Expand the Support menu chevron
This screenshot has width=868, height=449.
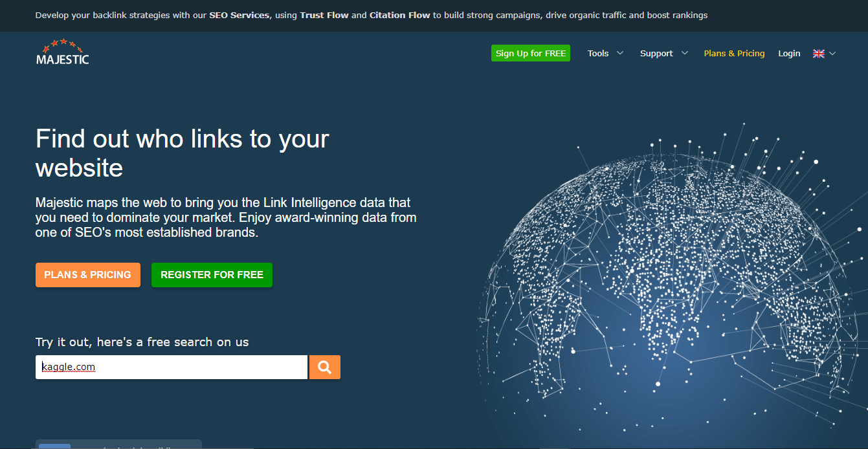coord(685,53)
